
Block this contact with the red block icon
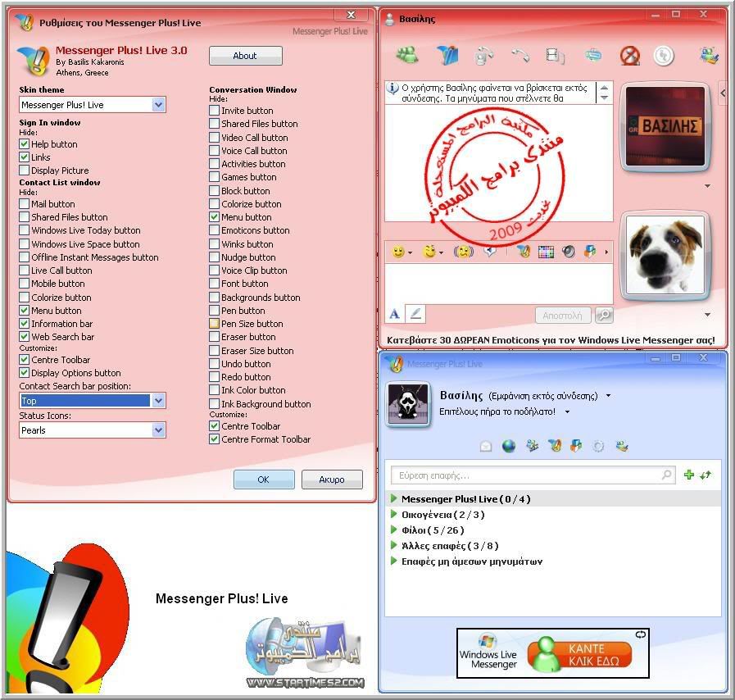click(629, 56)
